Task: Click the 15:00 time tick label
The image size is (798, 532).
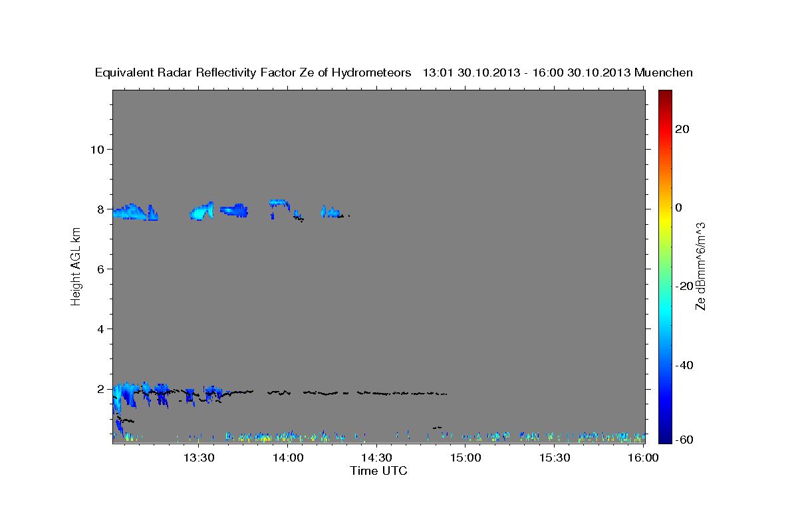Action: coord(465,458)
